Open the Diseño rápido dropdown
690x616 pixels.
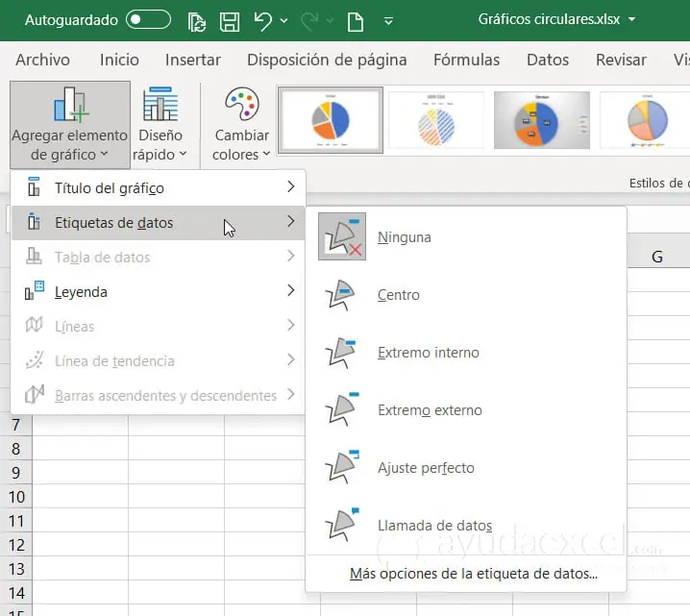[x=160, y=125]
